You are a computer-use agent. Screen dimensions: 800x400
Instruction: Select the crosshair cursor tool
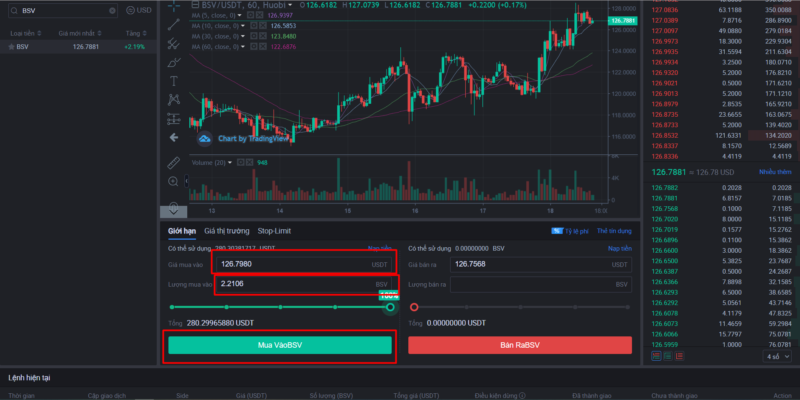(173, 6)
